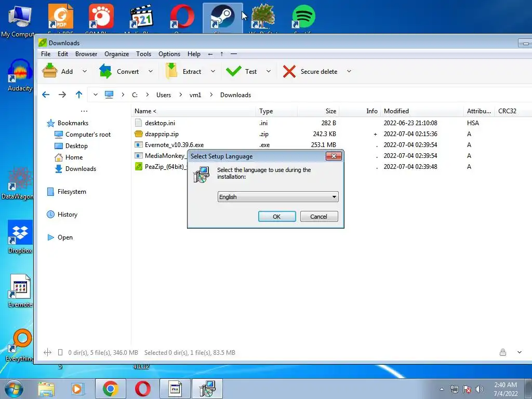The height and width of the screenshot is (399, 532).
Task: Click the back arrow in the menu bar
Action: tap(210, 54)
